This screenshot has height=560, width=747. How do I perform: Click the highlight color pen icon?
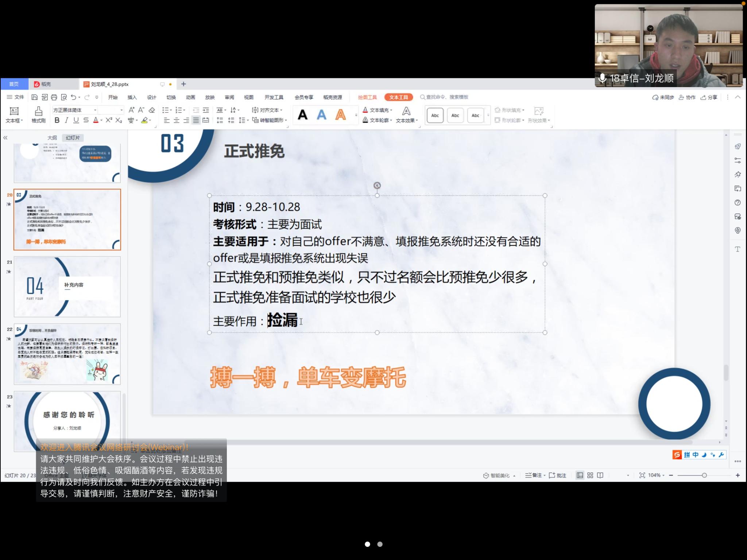pos(145,120)
